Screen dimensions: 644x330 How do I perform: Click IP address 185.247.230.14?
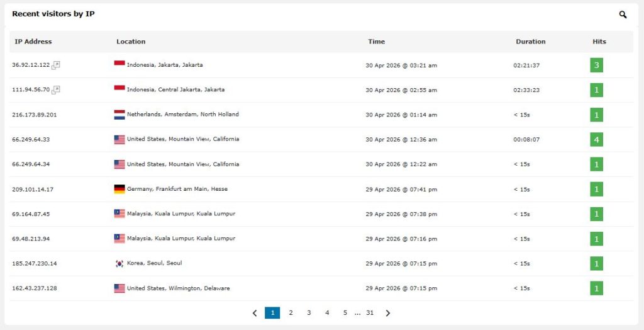coord(35,263)
